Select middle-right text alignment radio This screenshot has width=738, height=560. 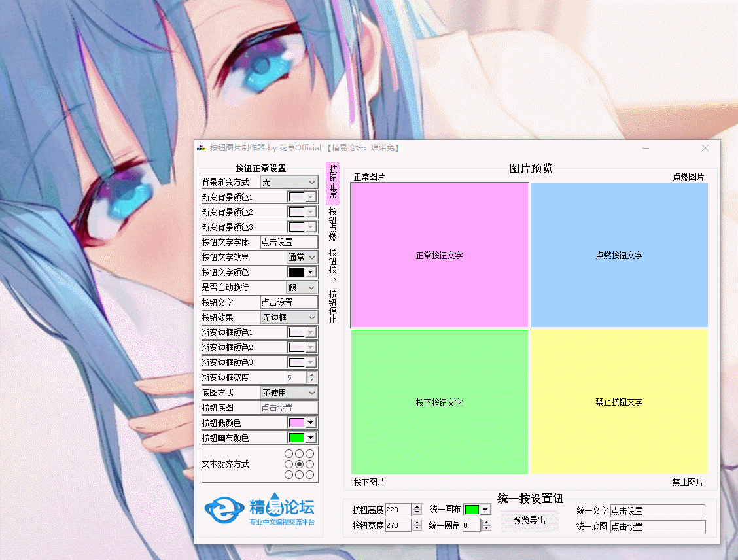pos(309,464)
